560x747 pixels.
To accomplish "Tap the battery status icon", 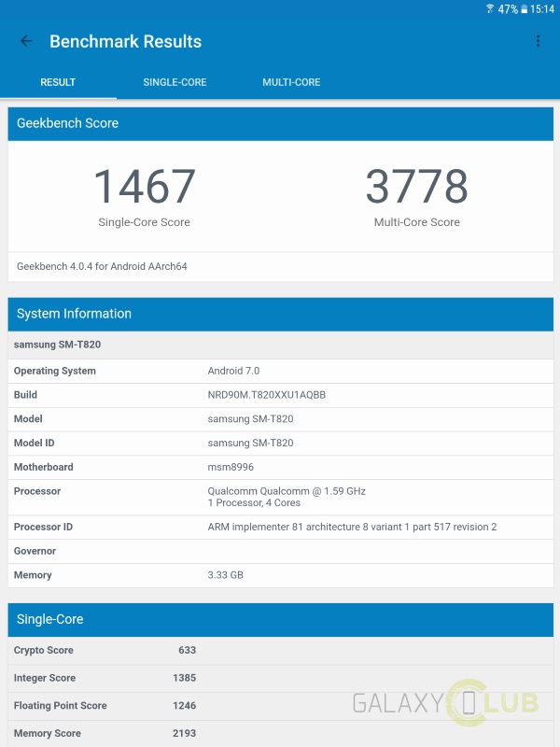I will coord(524,9).
